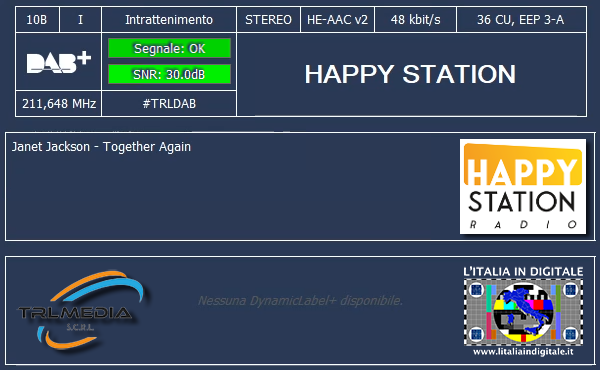Open the www.litaliaindigitale.it link
This screenshot has width=600, height=370.
point(523,352)
